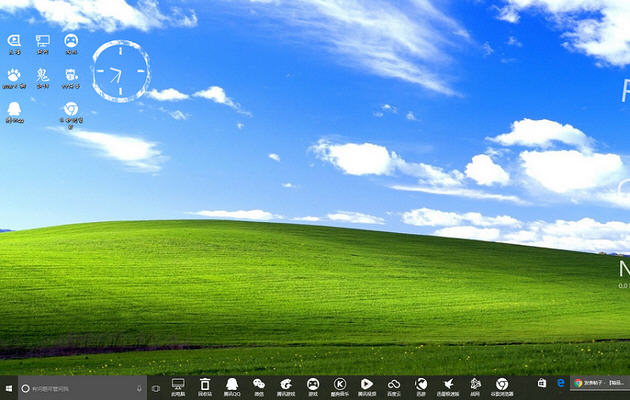Open the monitor-shaped desktop icon
The width and height of the screenshot is (630, 400).
pos(43,44)
